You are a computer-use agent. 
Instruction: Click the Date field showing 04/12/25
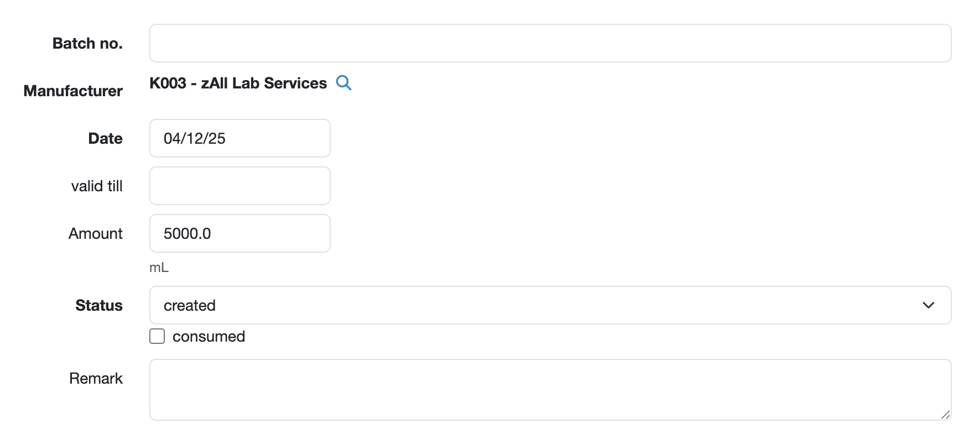click(x=239, y=138)
